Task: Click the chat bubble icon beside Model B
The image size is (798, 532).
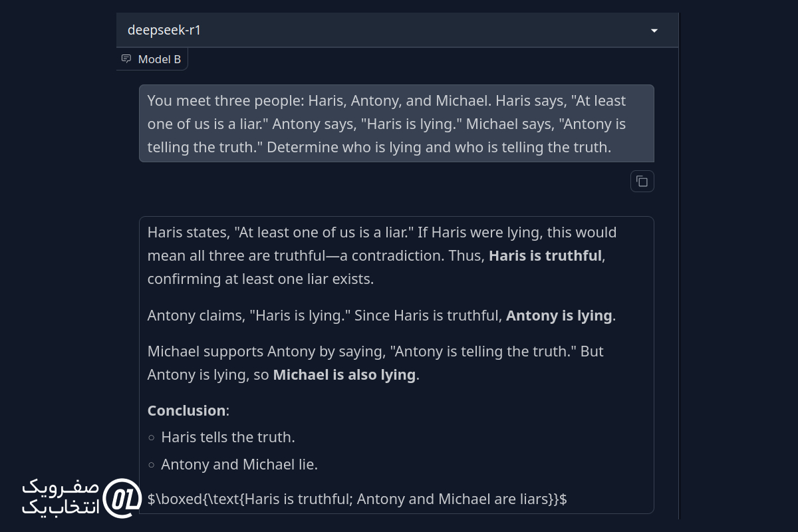Action: point(126,59)
